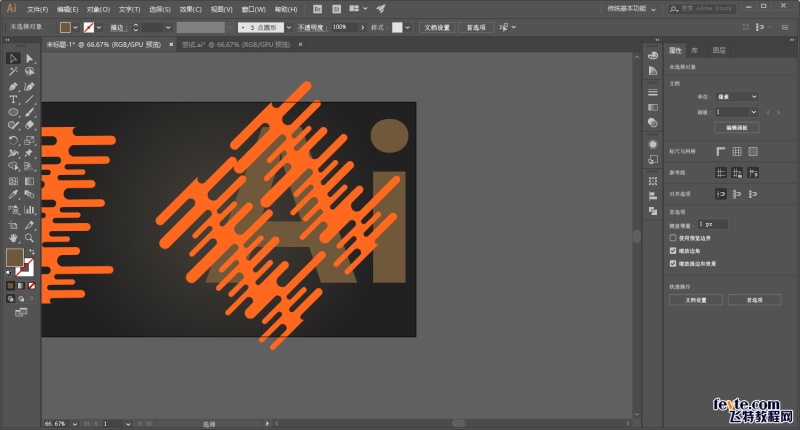This screenshot has width=800, height=430.
Task: Open the 文件(F) menu
Action: pos(37,9)
